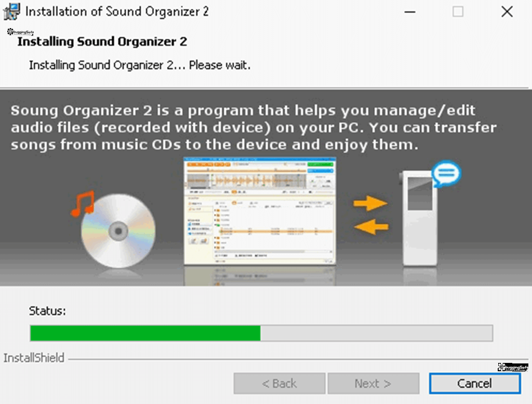This screenshot has width=532, height=404.
Task: Click the installer icon in title bar
Action: (x=11, y=11)
